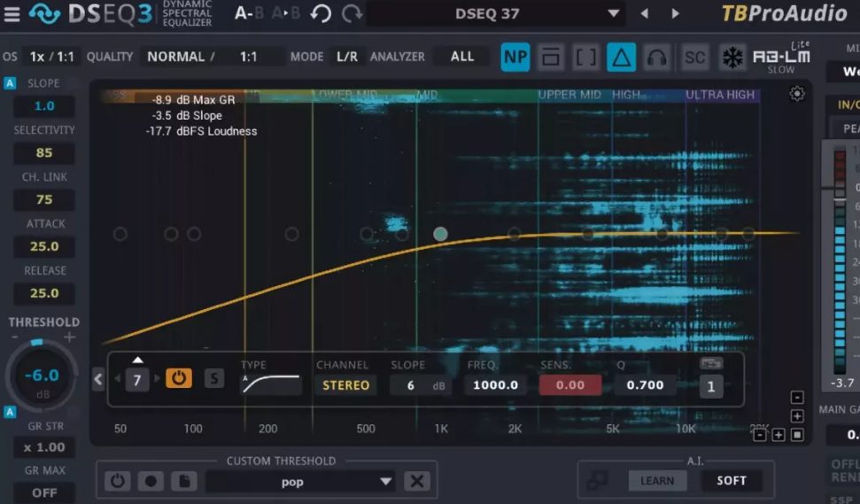The height and width of the screenshot is (504, 860).
Task: Edit the SLOPE value 1.0
Action: [44, 105]
